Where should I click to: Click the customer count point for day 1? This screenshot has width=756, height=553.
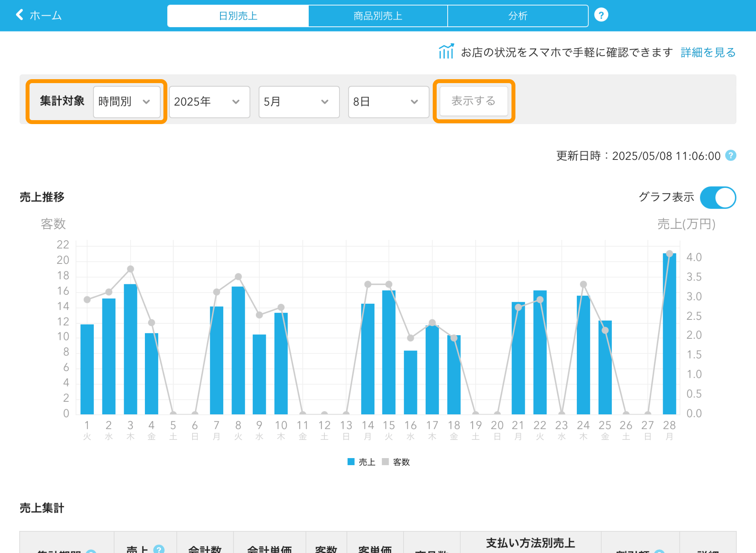click(87, 299)
